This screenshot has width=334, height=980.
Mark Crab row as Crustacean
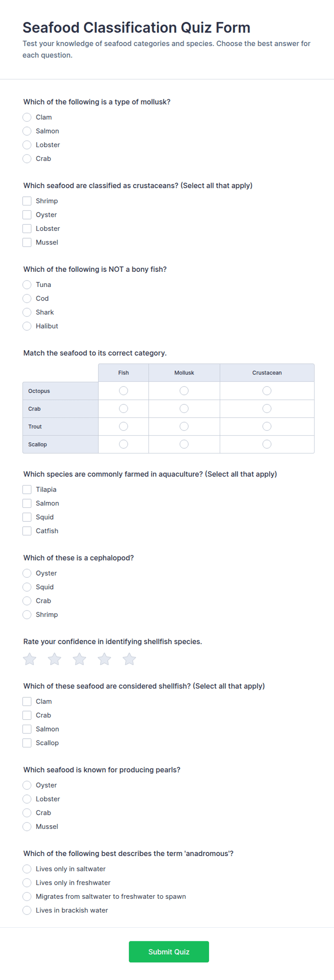[267, 409]
